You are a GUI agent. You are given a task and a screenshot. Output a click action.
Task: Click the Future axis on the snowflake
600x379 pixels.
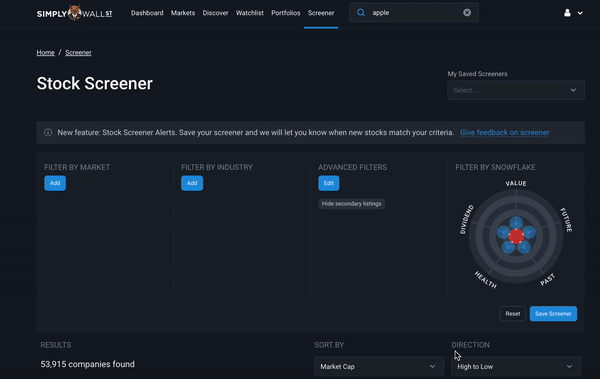(566, 220)
